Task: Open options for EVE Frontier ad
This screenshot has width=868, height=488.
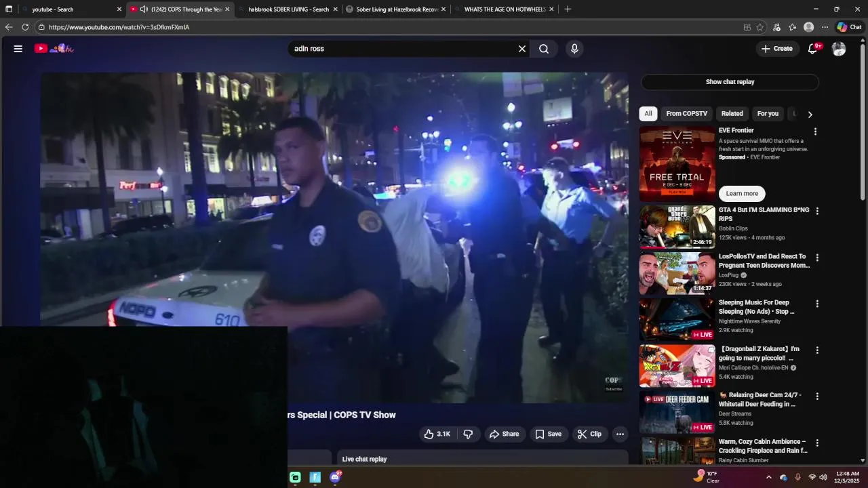Action: click(815, 131)
